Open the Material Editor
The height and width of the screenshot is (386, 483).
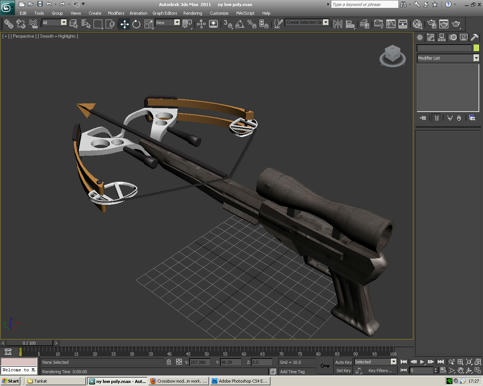pos(417,24)
